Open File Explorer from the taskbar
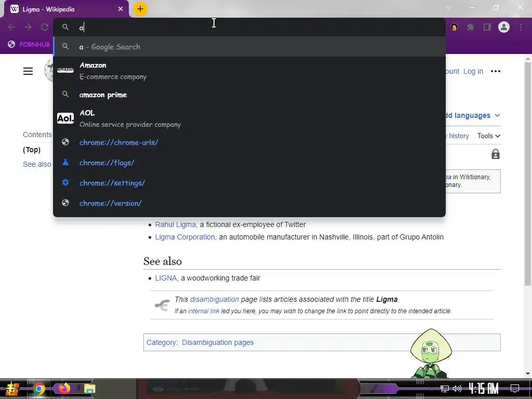Viewport: 532px width, 399px height. [89, 389]
